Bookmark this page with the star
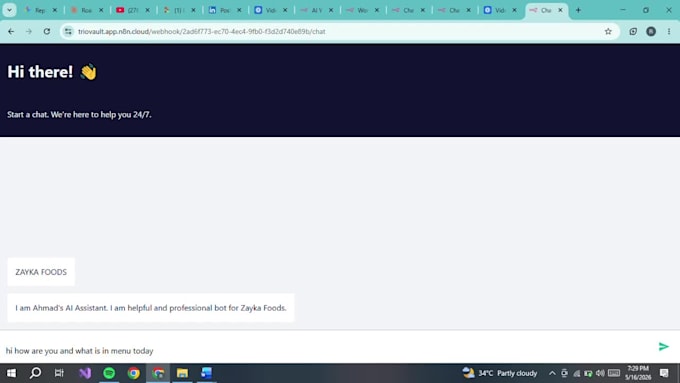The image size is (680, 383). 608,31
